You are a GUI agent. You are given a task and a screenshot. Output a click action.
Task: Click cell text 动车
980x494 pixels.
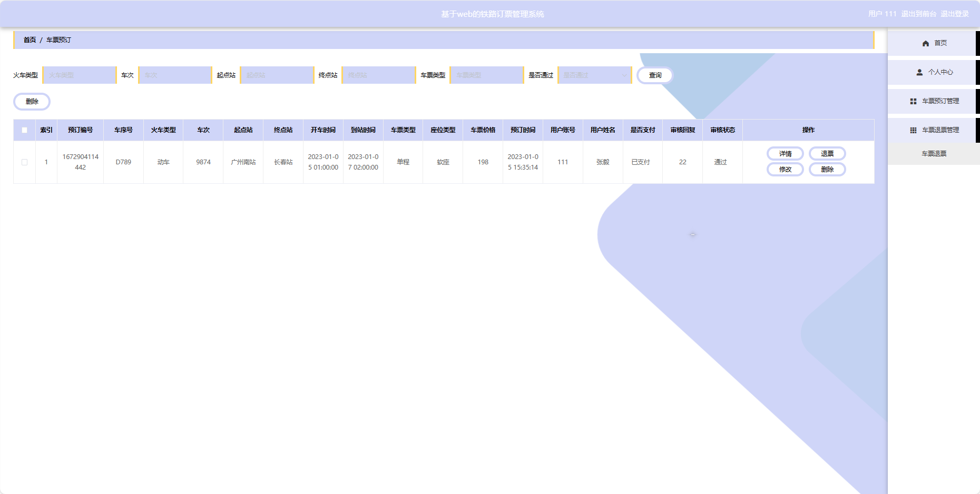coord(163,162)
